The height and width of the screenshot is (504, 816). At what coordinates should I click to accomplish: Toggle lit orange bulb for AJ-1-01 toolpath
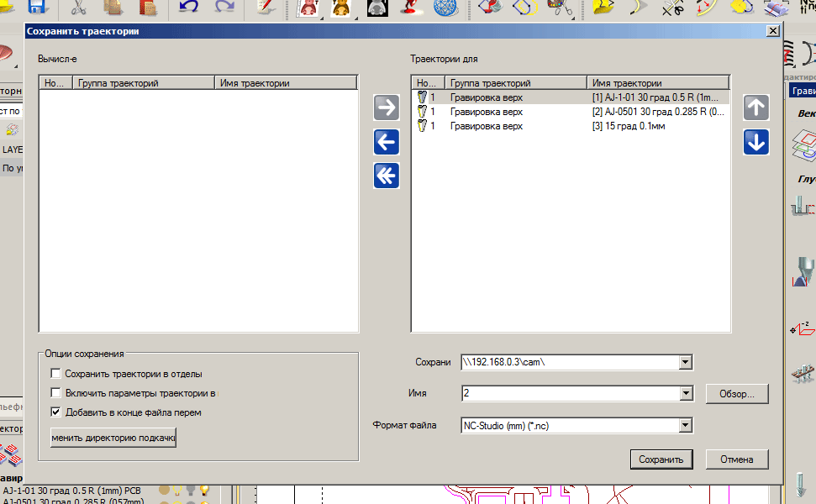[204, 490]
